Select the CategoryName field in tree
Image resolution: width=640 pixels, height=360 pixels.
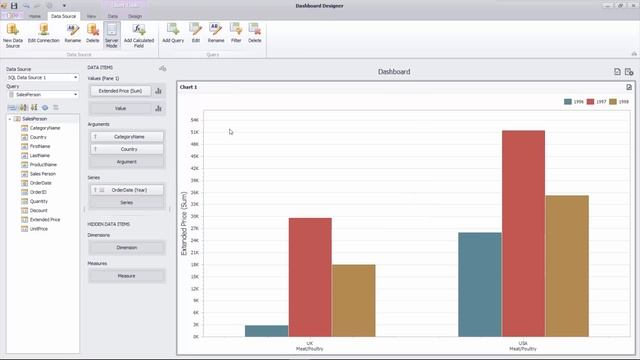tap(45, 128)
